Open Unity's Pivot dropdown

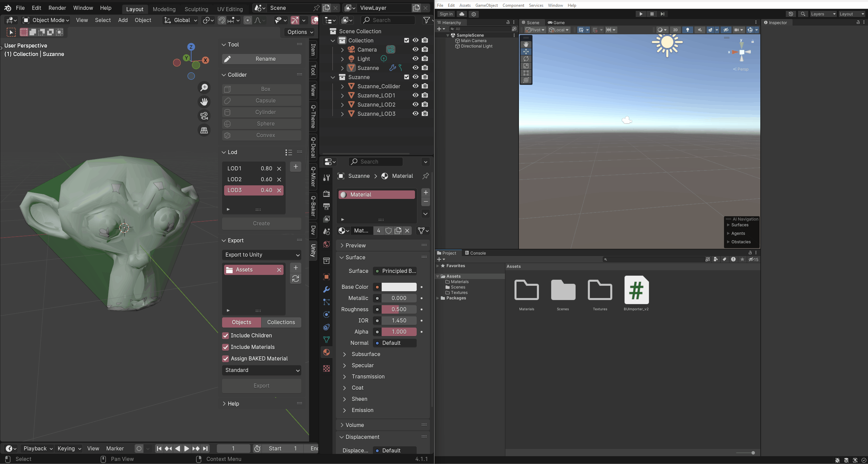pos(535,30)
